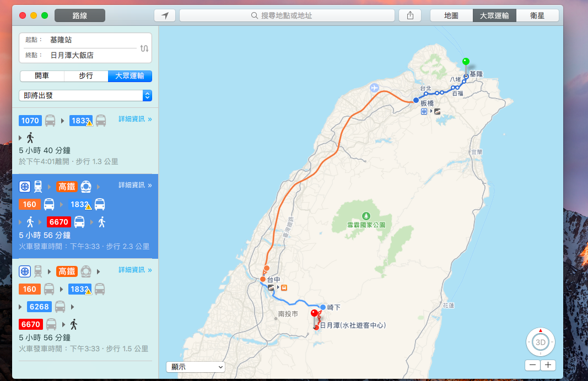Screen dimensions: 588x381
Task: Click the orange 台中 station dot
Action: (263, 279)
